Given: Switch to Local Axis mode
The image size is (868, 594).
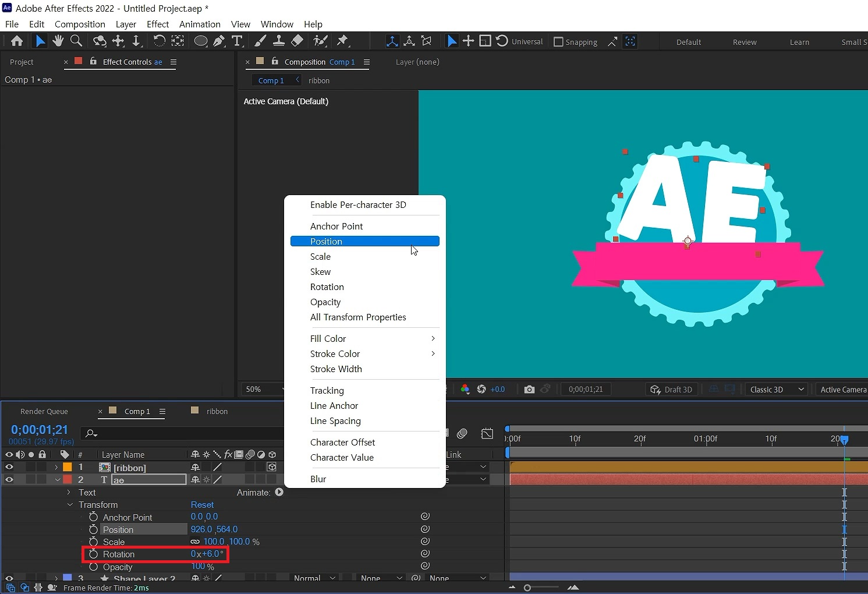Looking at the screenshot, I should (392, 41).
